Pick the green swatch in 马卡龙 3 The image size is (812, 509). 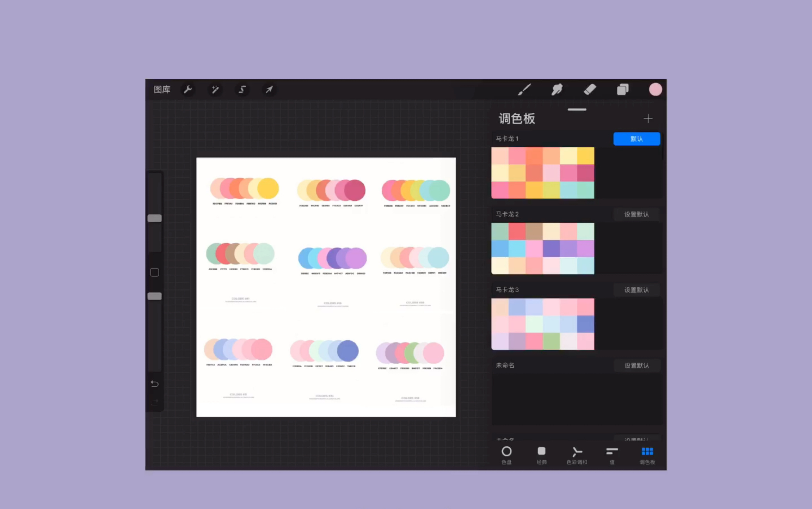click(552, 341)
